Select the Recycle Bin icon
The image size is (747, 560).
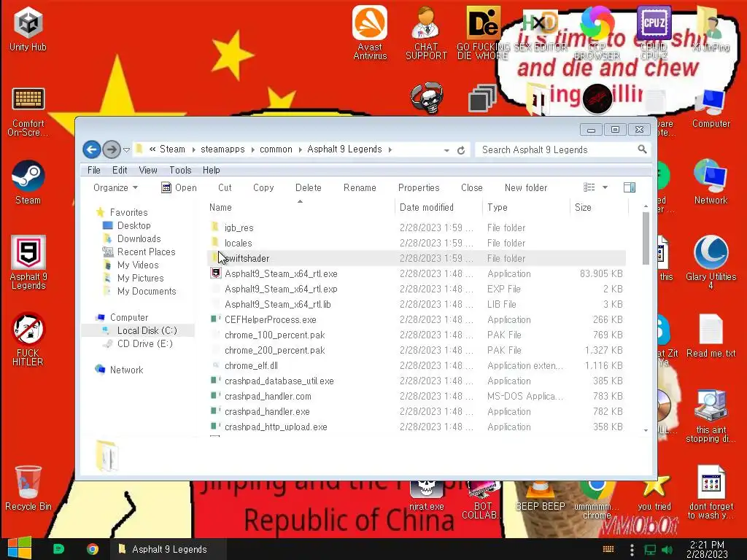coord(28,488)
